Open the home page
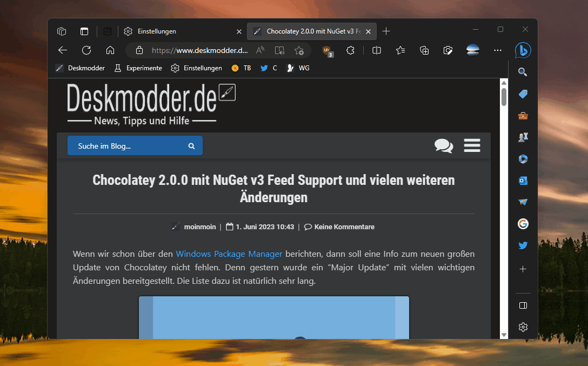 (x=110, y=50)
